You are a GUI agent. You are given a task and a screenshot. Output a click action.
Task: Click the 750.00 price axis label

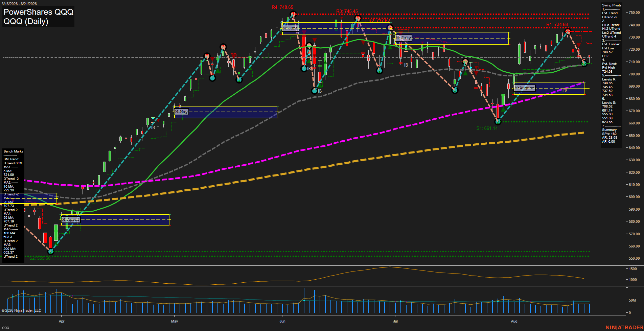[x=634, y=13]
